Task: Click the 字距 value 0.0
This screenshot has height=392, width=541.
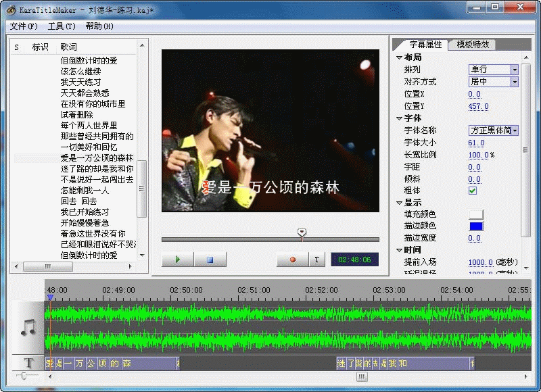Action: tap(475, 167)
